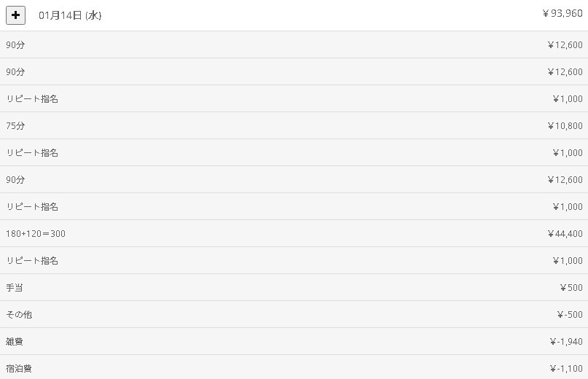Select the 90分 row directly below date header

[x=15, y=45]
